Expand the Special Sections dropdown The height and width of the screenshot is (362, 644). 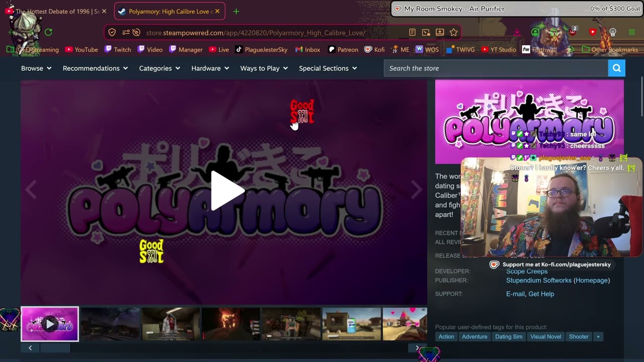(x=328, y=68)
